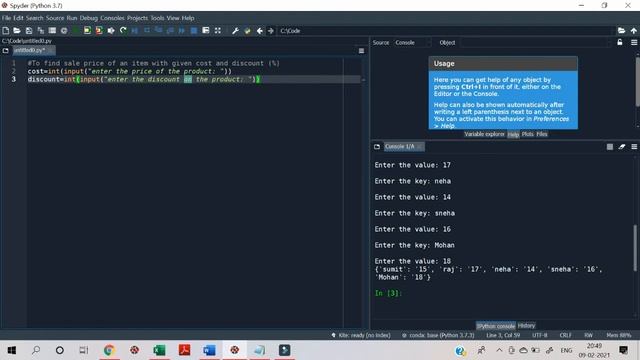The image size is (640, 360).
Task: Maximize current pane toolbar icon
Action: 206,31
